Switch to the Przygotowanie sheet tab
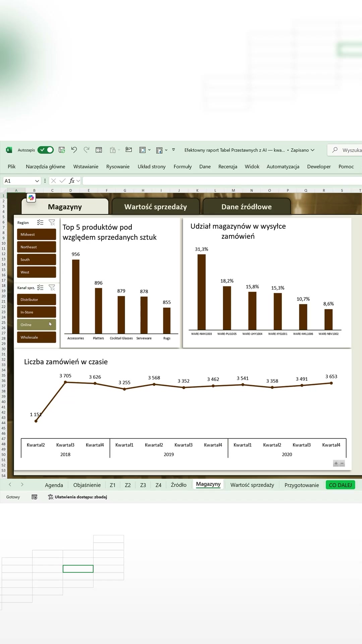This screenshot has height=644, width=362. click(x=302, y=485)
